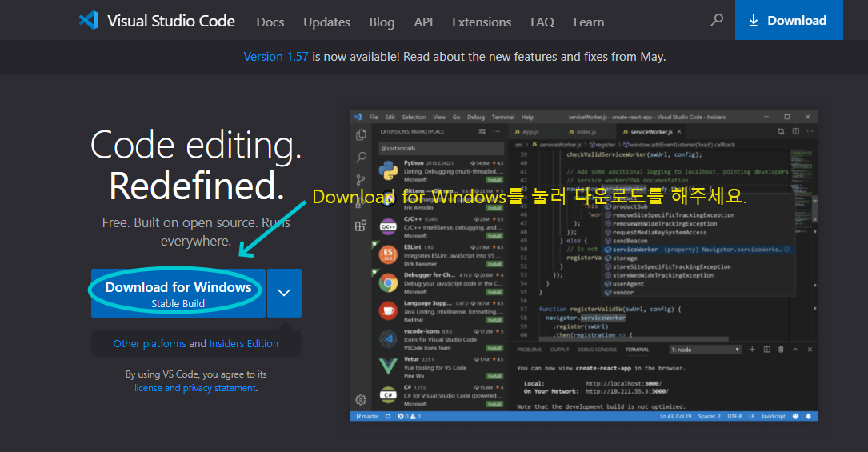The height and width of the screenshot is (452, 868).
Task: Open the Selection menu in VS Code image
Action: tap(414, 118)
